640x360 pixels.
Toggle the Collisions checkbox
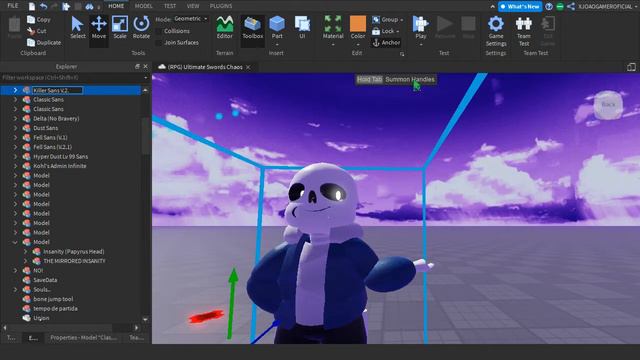[x=159, y=31]
